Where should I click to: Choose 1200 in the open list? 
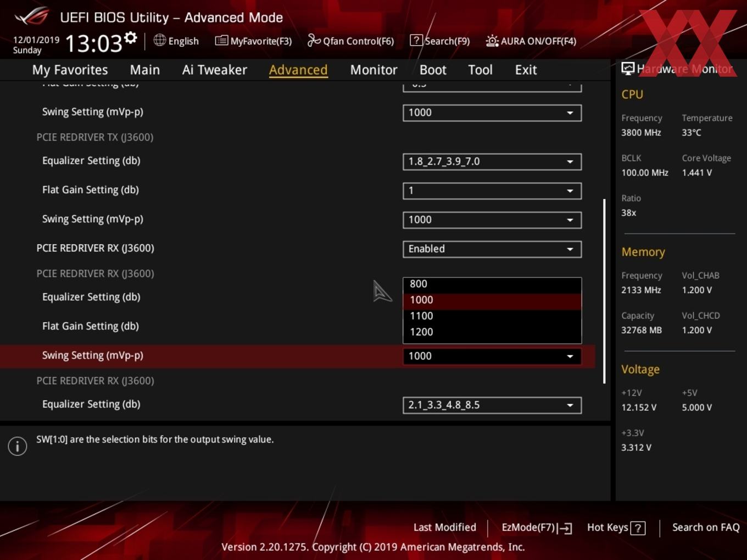coord(492,332)
